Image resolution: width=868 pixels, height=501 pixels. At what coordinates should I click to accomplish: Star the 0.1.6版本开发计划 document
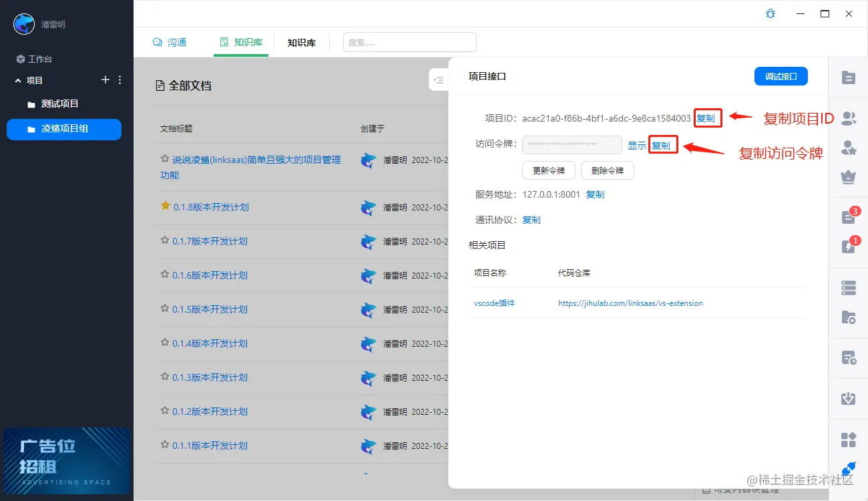165,274
